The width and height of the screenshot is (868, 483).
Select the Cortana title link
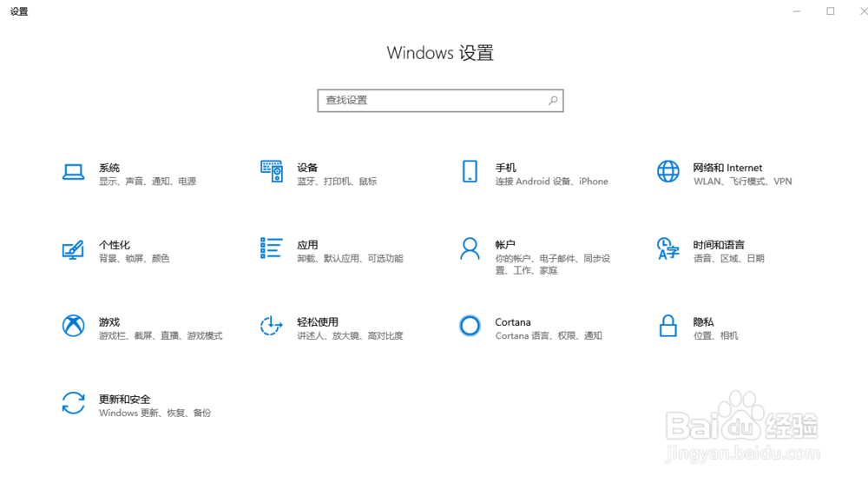(513, 322)
